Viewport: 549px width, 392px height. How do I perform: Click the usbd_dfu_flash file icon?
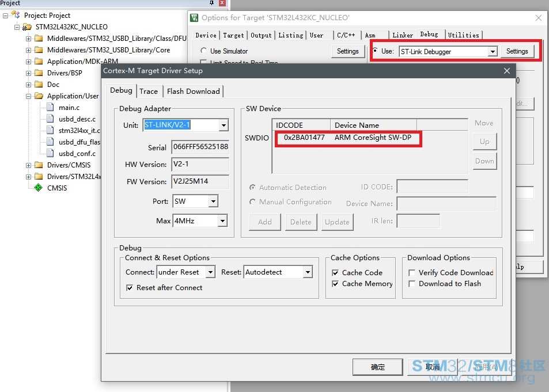tap(51, 142)
